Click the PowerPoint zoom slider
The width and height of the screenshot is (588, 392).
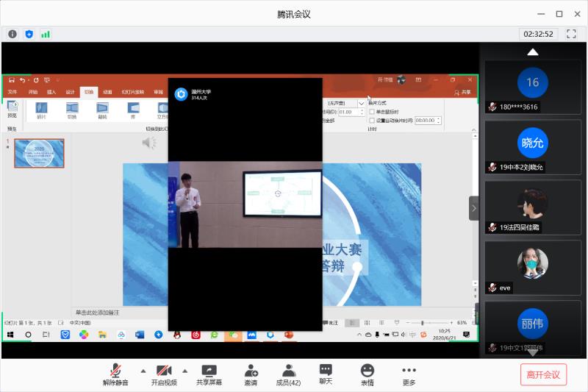(x=423, y=323)
